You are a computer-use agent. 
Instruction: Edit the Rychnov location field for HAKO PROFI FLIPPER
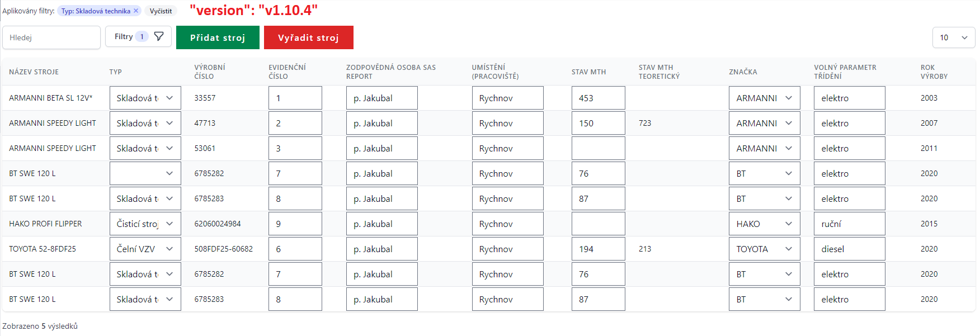[x=507, y=223]
